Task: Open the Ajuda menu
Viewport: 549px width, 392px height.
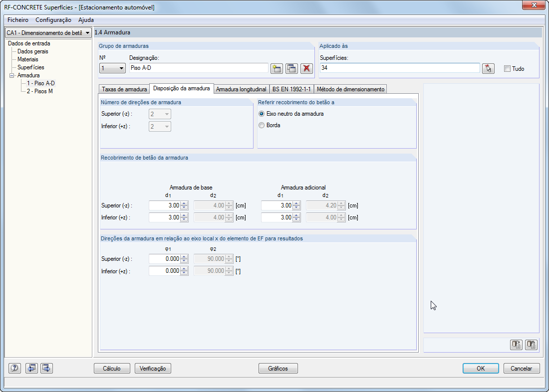Action: coord(86,20)
